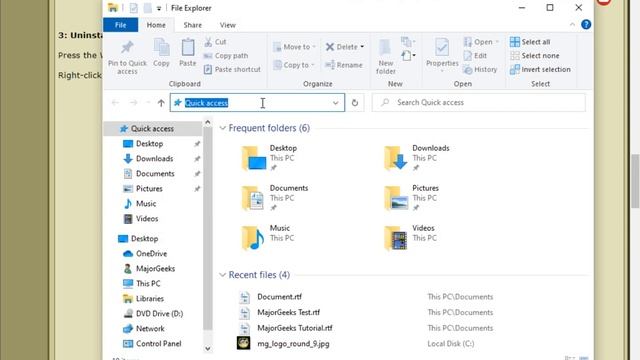Select Libraries in navigation pane
The image size is (640, 360).
pyautogui.click(x=150, y=298)
